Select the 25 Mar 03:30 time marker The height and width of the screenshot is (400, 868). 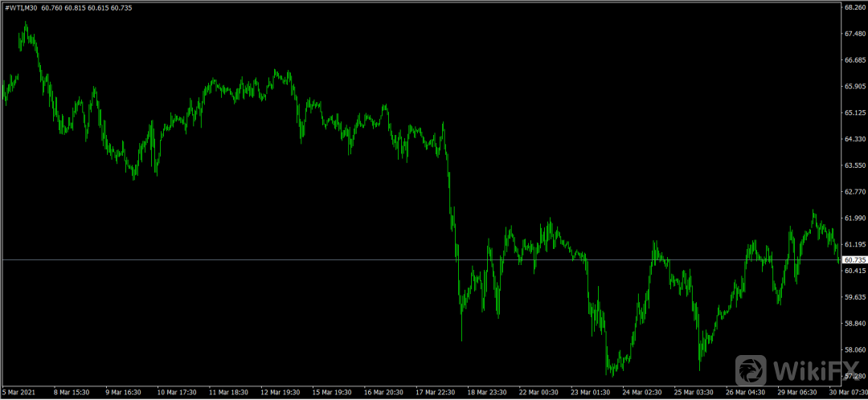click(x=694, y=393)
